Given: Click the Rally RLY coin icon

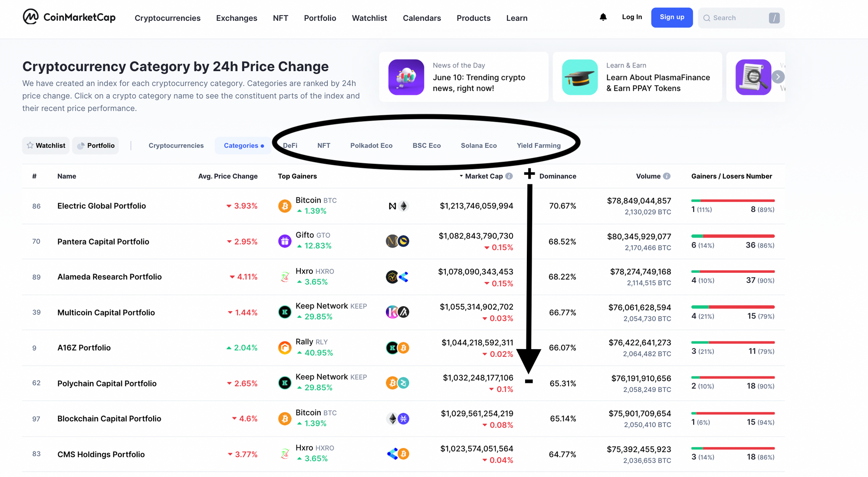Looking at the screenshot, I should (x=285, y=348).
